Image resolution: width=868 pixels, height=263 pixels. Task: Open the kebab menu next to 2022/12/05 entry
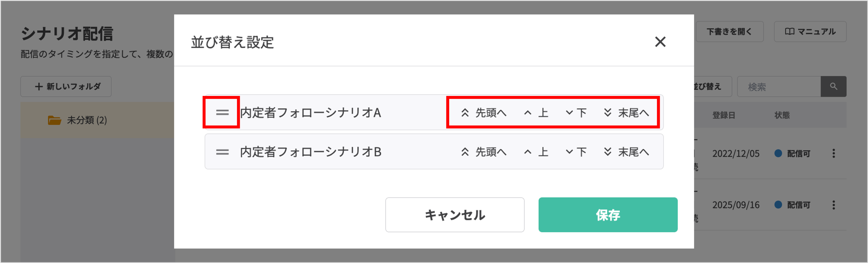pos(834,153)
